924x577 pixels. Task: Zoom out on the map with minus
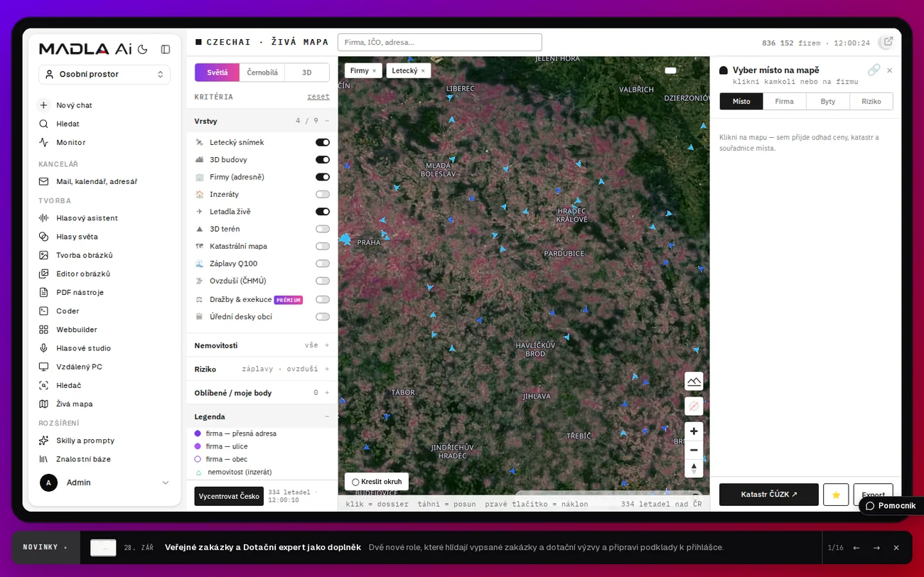pos(694,450)
